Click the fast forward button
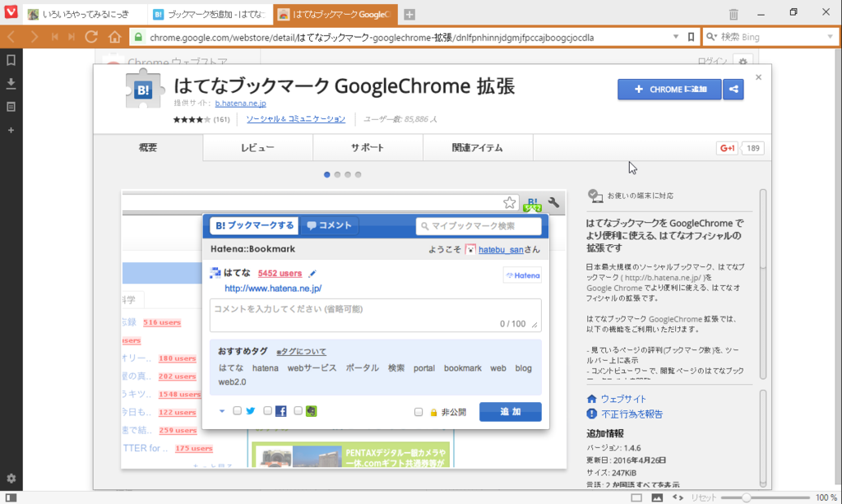 coord(72,37)
